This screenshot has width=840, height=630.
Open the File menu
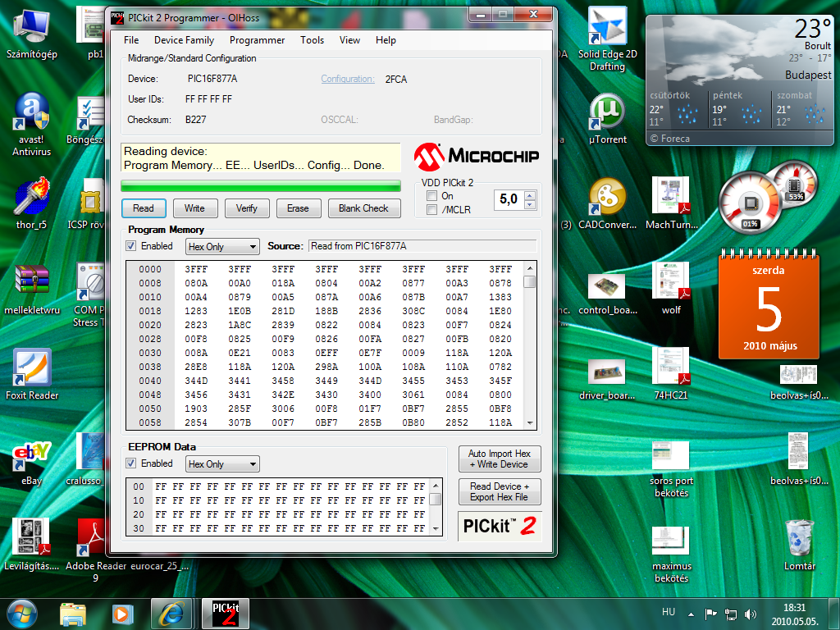(x=131, y=40)
